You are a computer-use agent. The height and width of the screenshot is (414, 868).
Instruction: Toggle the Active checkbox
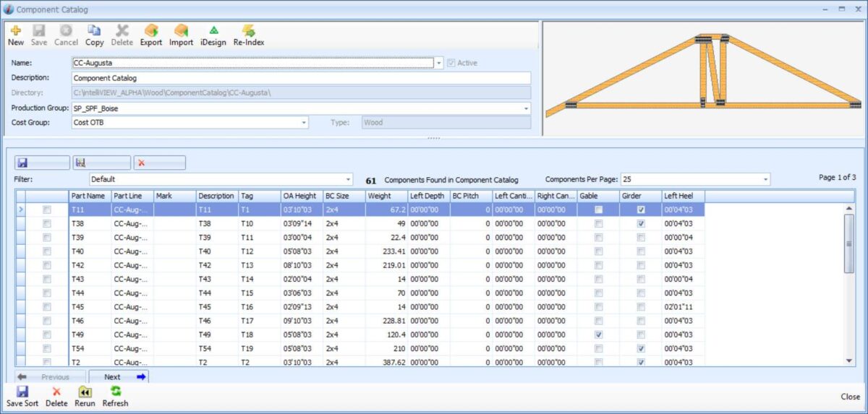[x=451, y=63]
